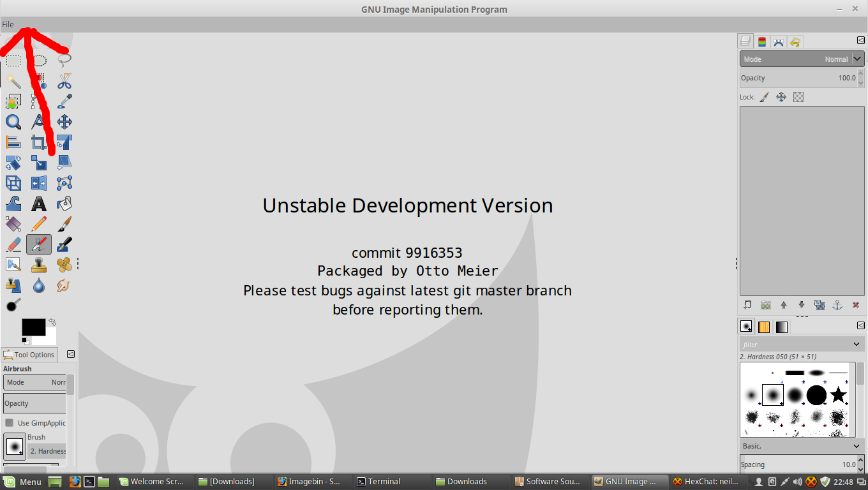
Task: Click the layer Opacity slider
Action: click(798, 78)
